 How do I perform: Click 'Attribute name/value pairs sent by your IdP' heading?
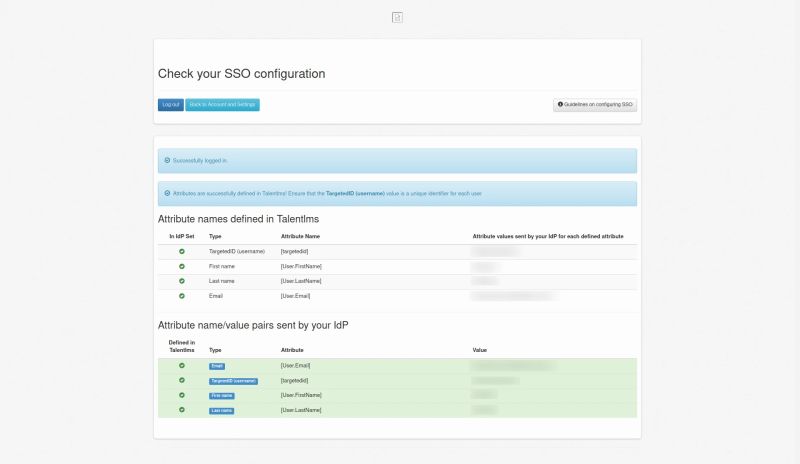coord(253,325)
